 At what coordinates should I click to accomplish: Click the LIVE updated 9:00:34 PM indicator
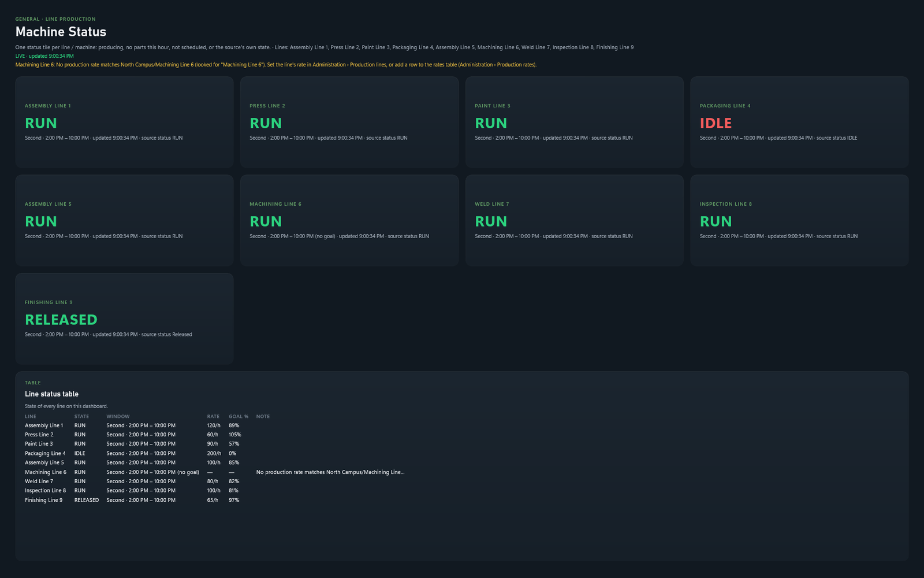click(44, 56)
